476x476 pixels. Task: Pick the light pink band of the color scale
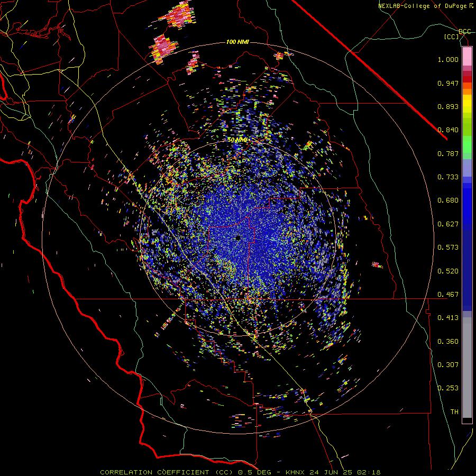click(467, 57)
